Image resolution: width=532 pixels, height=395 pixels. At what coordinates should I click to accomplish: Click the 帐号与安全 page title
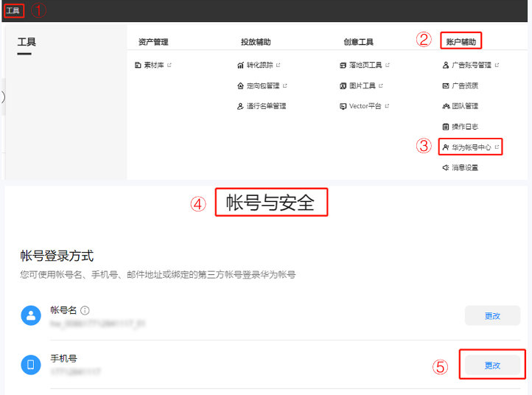(x=270, y=203)
